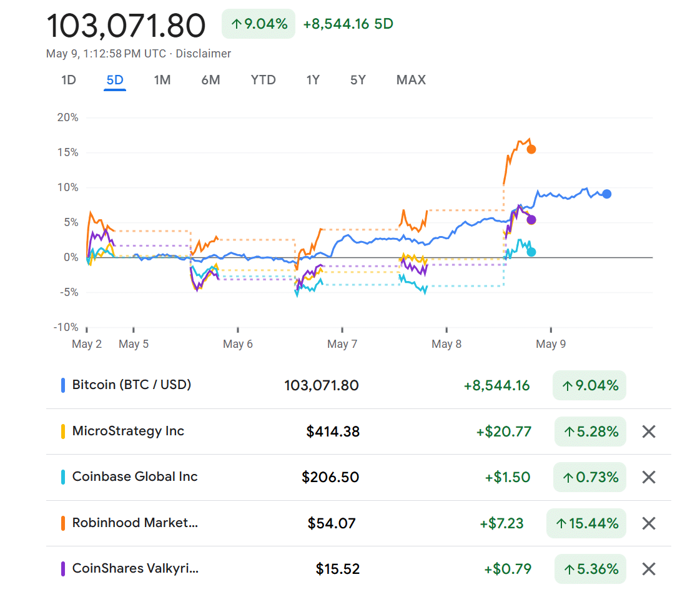Open the CoinShares Valkyri... row
Screen dimensions: 700x592
click(x=136, y=568)
